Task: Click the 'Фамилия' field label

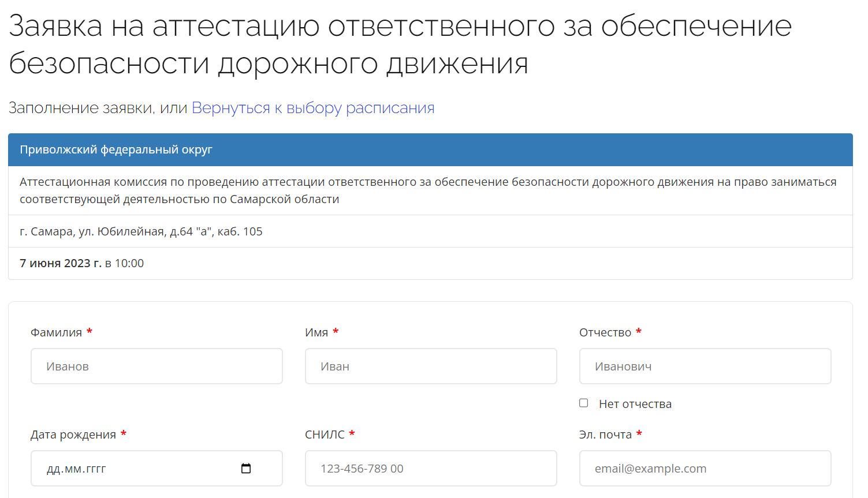Action: [x=56, y=332]
